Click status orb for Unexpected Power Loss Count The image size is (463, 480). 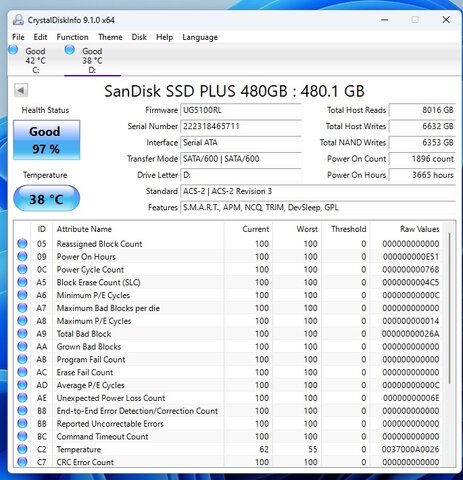tap(22, 398)
